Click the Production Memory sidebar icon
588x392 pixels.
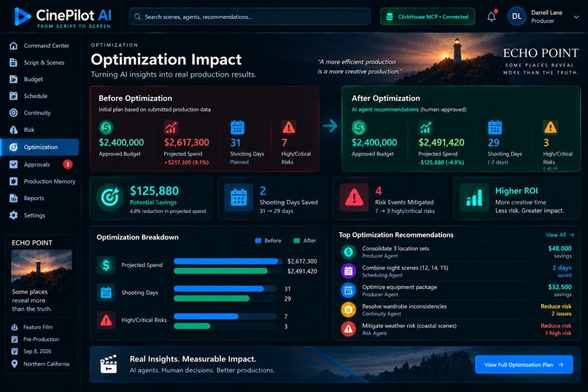click(x=14, y=181)
